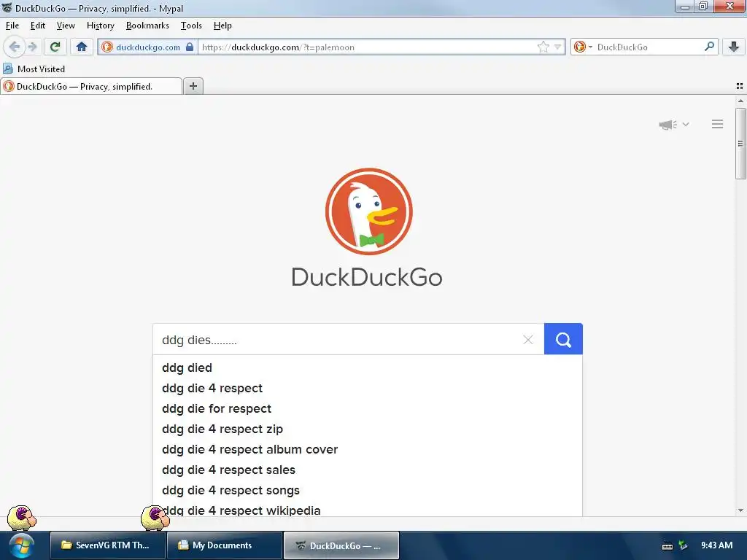
Task: Reload the page with the refresh icon
Action: point(55,47)
